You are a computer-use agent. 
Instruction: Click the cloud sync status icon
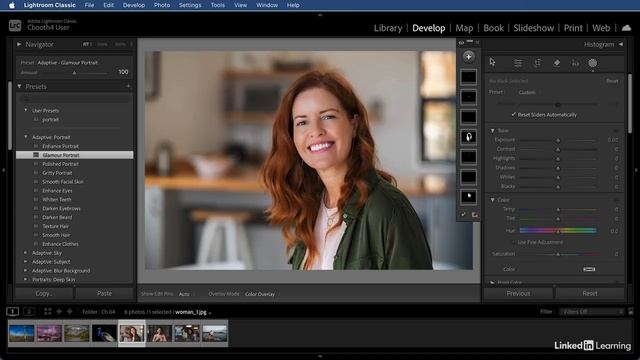tap(626, 28)
